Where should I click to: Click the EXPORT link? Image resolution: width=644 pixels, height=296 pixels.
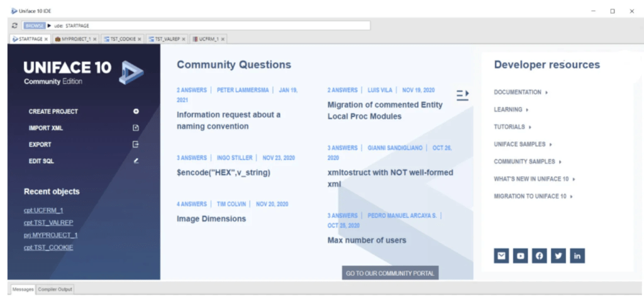tap(40, 145)
